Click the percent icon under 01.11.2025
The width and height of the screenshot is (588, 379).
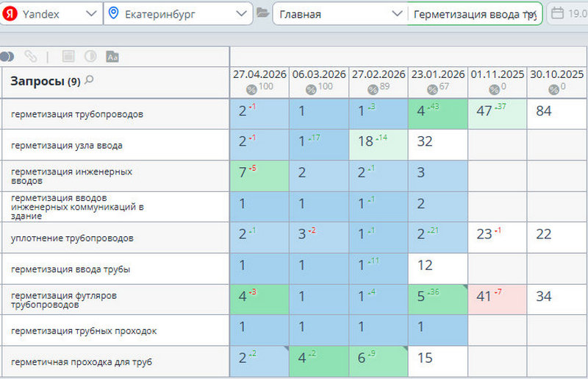coord(494,89)
